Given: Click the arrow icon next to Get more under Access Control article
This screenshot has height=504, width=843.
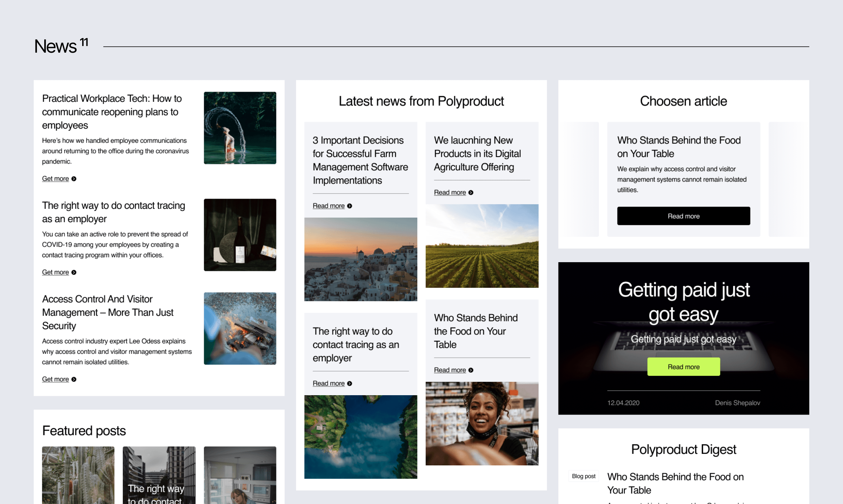Looking at the screenshot, I should click(x=74, y=379).
